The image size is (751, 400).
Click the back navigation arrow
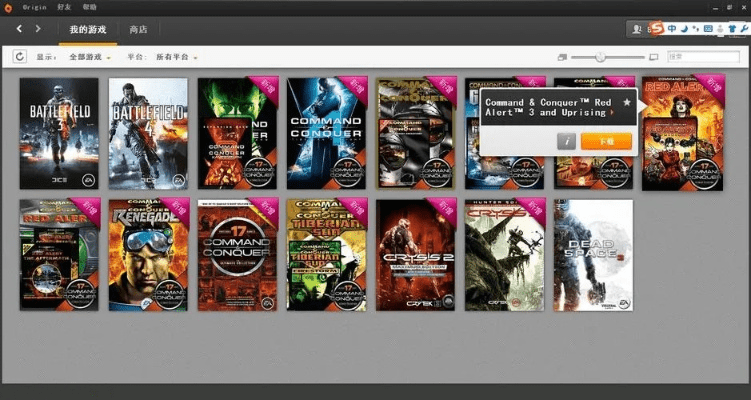pyautogui.click(x=19, y=29)
